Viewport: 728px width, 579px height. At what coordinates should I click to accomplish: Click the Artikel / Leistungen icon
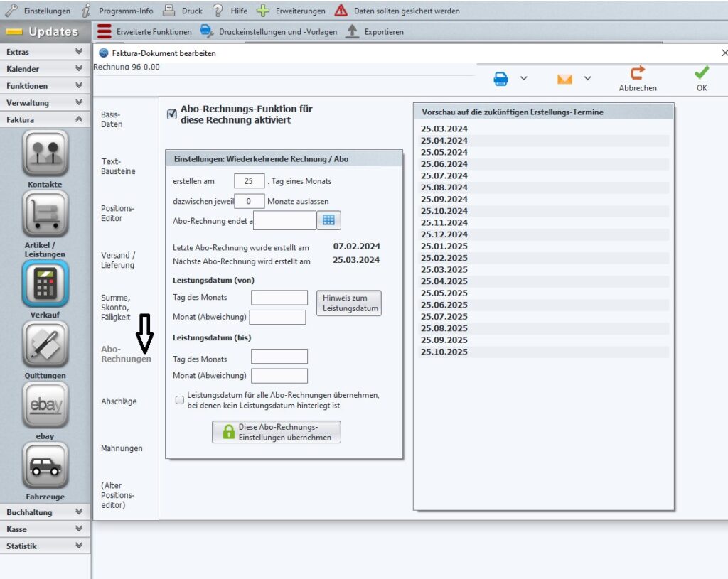tap(45, 214)
